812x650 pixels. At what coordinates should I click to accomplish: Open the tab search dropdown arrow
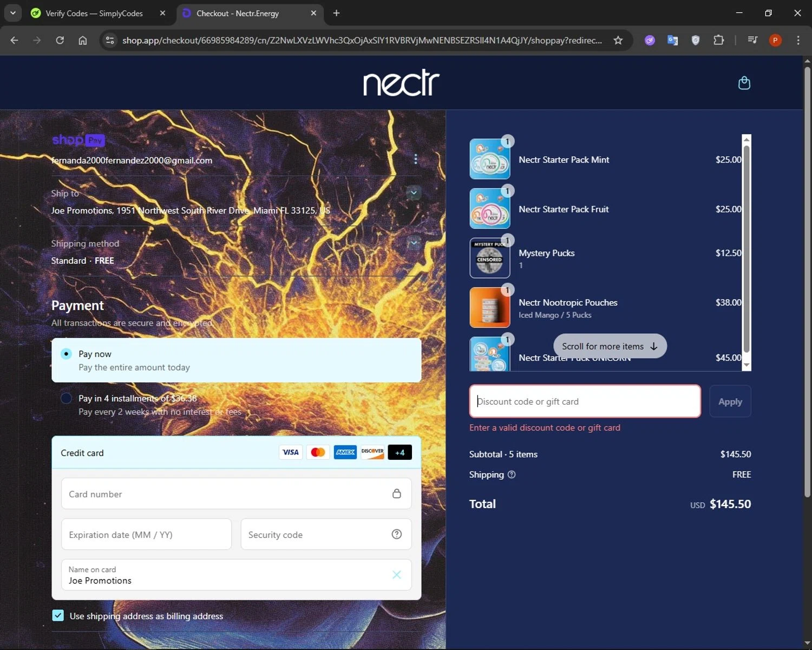click(x=12, y=13)
